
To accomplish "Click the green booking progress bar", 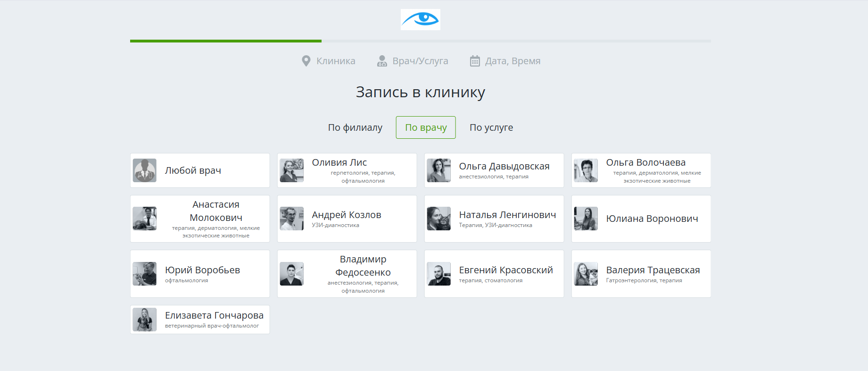I will [x=225, y=41].
